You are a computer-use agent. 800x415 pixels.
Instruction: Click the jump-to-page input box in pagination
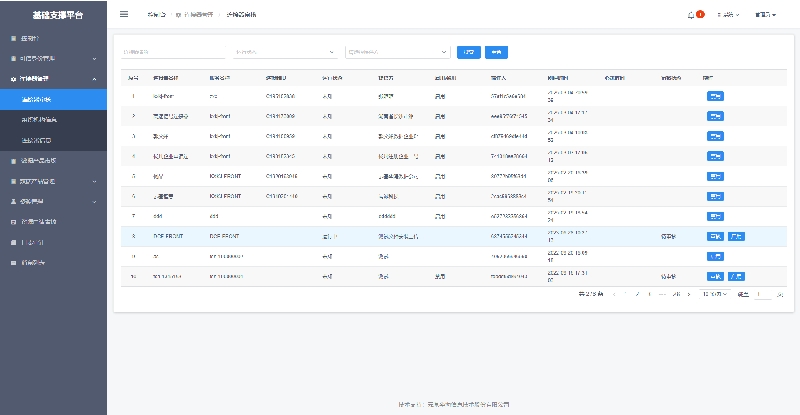[x=763, y=294]
